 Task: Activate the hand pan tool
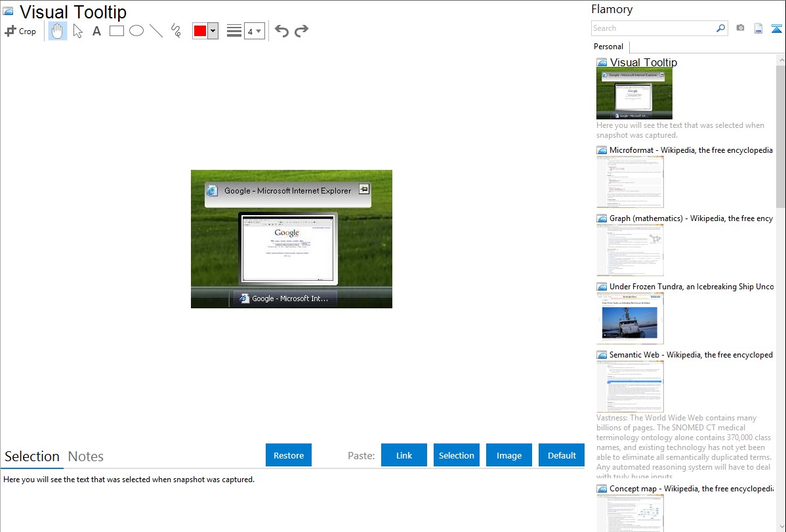tap(58, 31)
